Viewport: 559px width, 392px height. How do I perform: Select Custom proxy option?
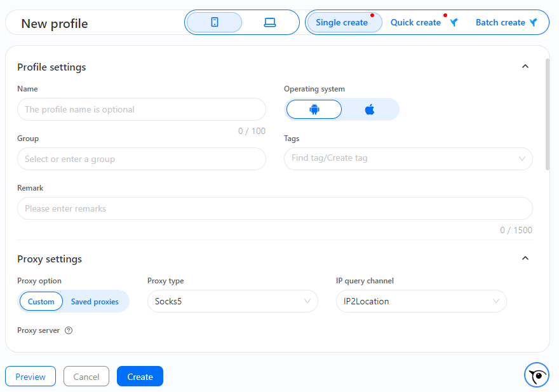[x=41, y=301]
